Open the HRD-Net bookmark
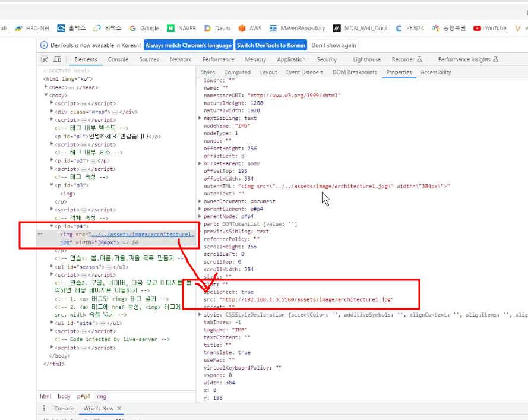This screenshot has width=528, height=420. point(32,29)
